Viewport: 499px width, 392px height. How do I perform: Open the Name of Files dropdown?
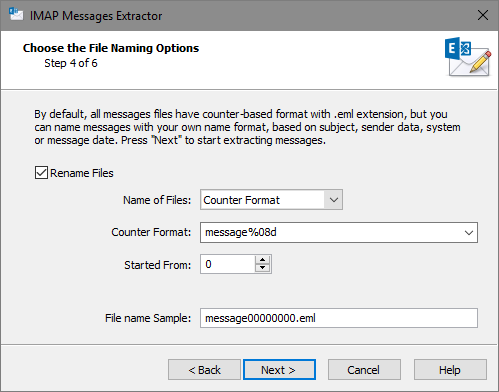click(271, 200)
